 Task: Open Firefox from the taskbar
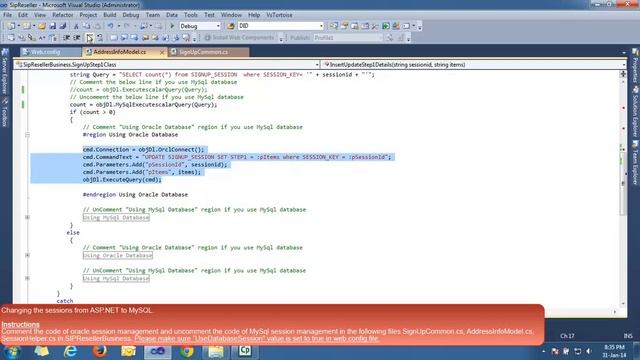[100, 351]
